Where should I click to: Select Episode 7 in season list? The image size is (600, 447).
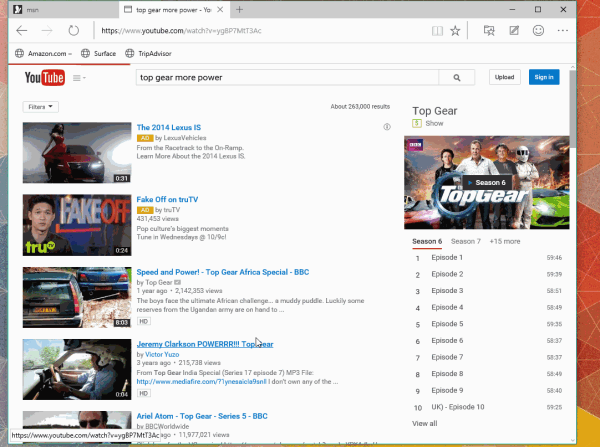[489, 357]
